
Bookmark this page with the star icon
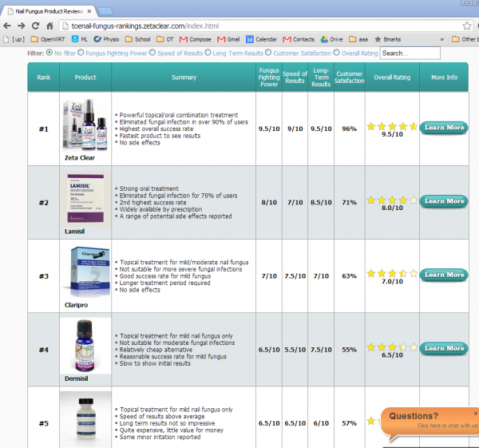click(x=467, y=26)
